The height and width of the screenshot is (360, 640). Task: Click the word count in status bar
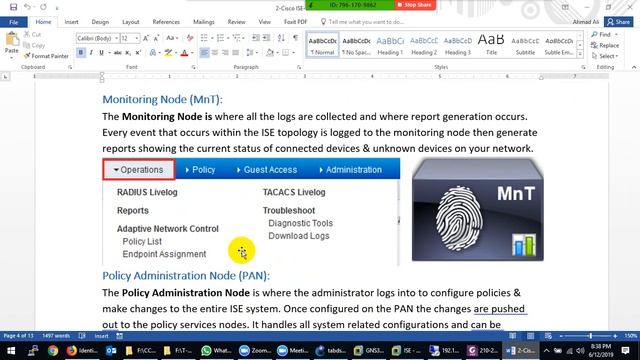pyautogui.click(x=56, y=336)
